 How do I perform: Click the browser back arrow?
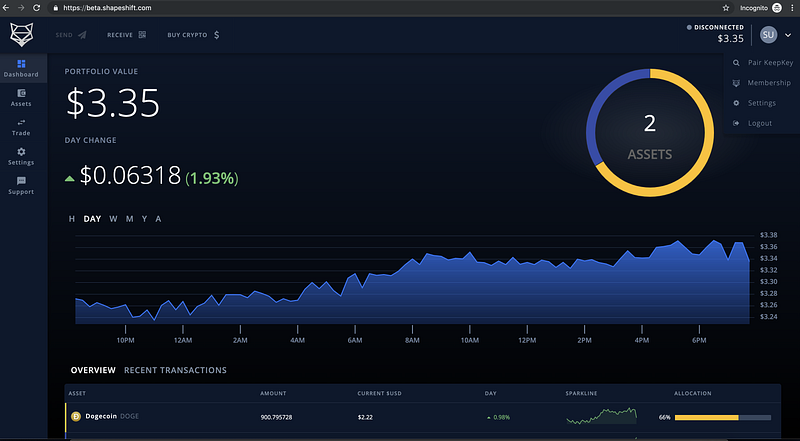coord(6,8)
